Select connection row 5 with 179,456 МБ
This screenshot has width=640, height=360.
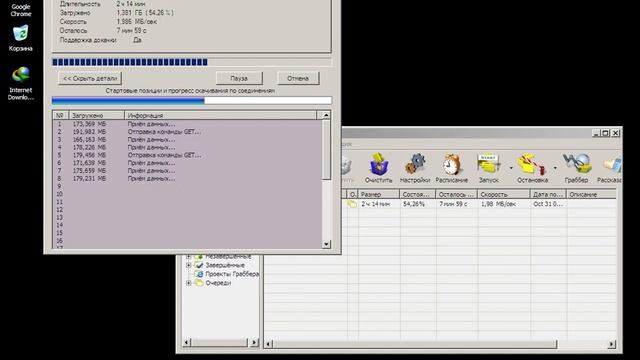187,155
